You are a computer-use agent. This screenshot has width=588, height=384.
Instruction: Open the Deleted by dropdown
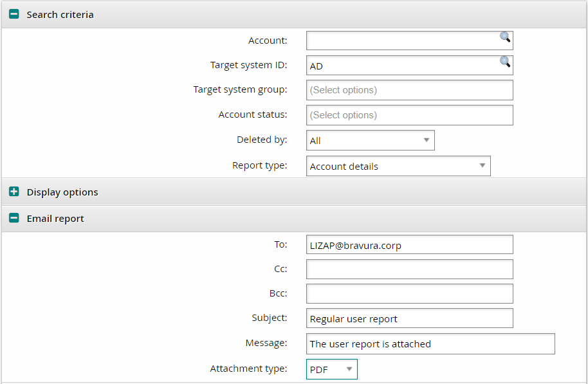370,140
